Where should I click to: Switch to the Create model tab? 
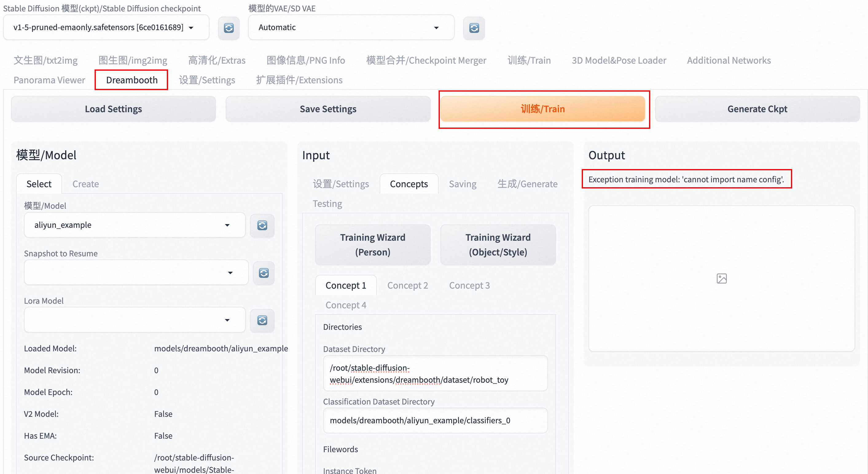[85, 184]
